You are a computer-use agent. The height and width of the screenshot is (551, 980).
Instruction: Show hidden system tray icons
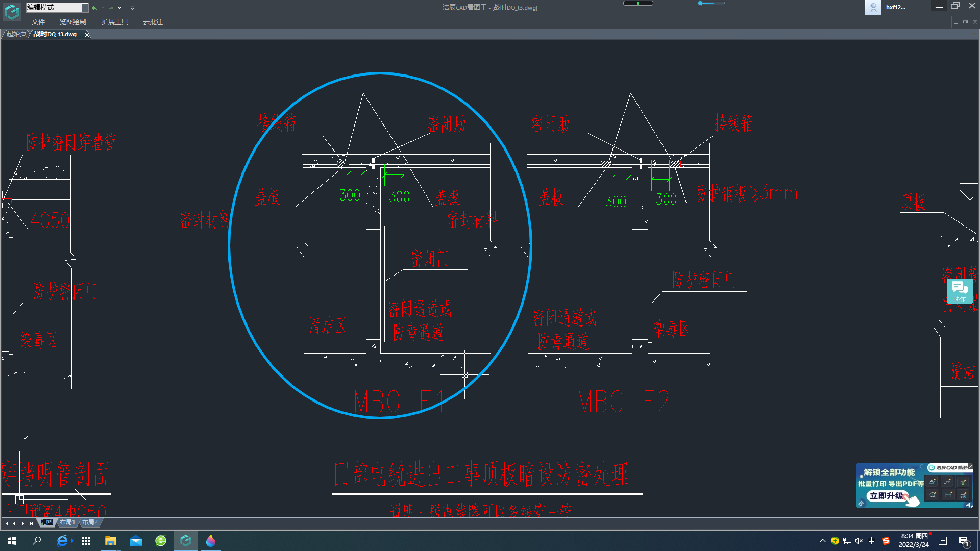coord(822,541)
